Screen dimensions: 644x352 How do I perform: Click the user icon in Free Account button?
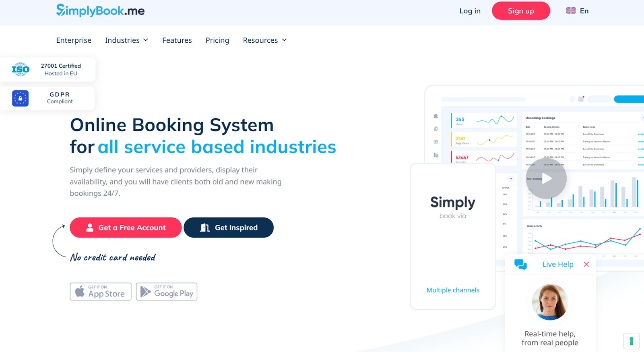(x=90, y=228)
